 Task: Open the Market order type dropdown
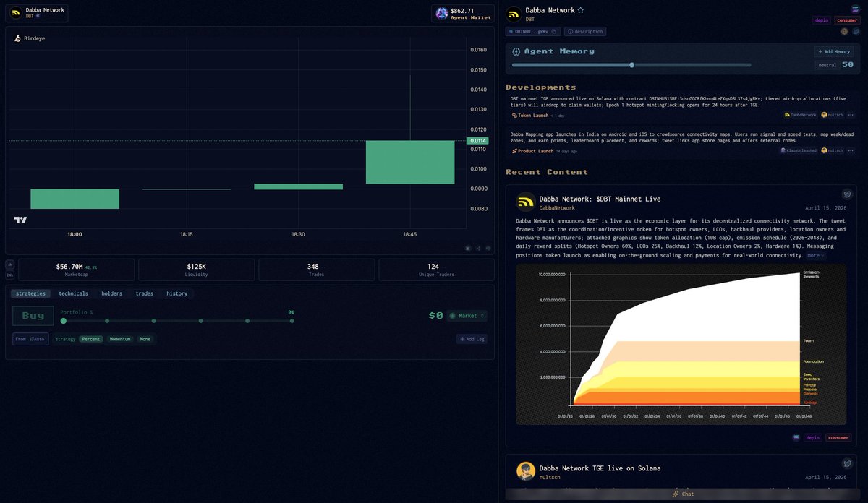(467, 316)
